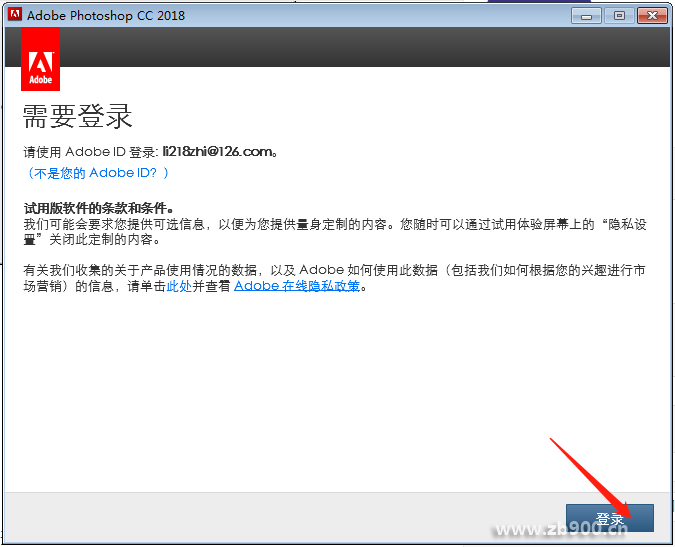The width and height of the screenshot is (675, 547).
Task: Click the www.zb900.cn watermark text
Action: pyautogui.click(x=560, y=530)
